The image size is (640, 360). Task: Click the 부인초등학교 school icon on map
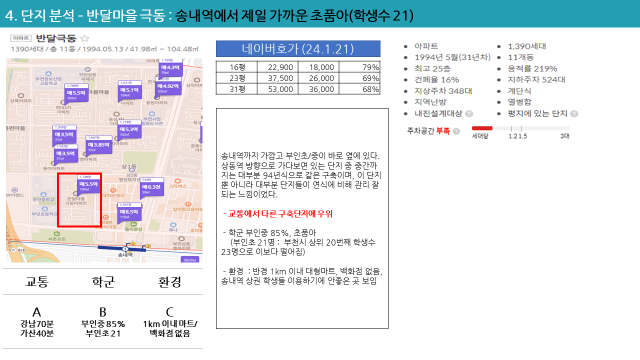44,209
